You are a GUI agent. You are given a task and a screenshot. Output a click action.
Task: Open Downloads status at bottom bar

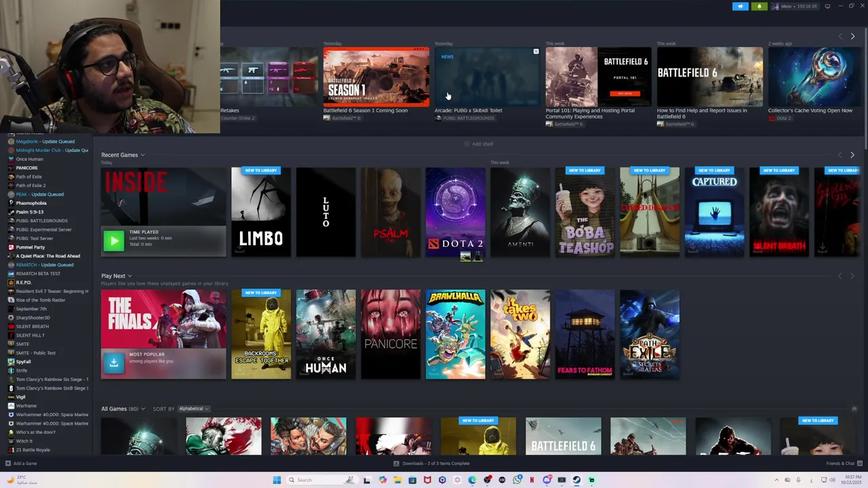pyautogui.click(x=431, y=464)
